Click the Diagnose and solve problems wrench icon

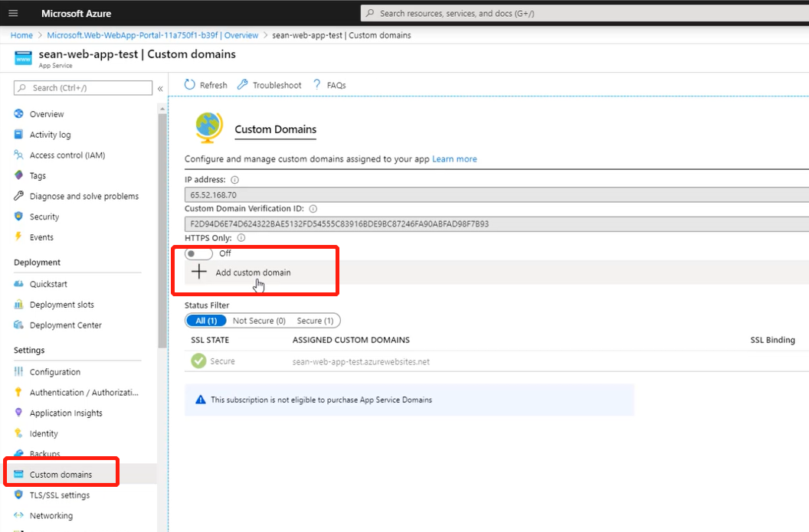coord(18,196)
